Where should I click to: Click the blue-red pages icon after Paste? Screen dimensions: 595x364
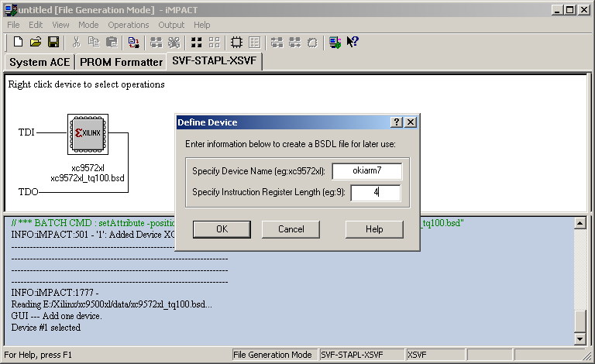pyautogui.click(x=133, y=42)
